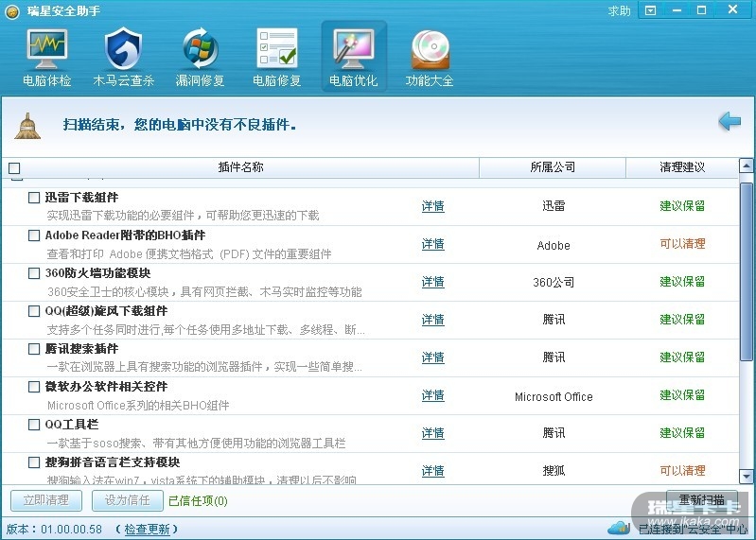Click the vertical scrollbar thumb

click(747, 271)
